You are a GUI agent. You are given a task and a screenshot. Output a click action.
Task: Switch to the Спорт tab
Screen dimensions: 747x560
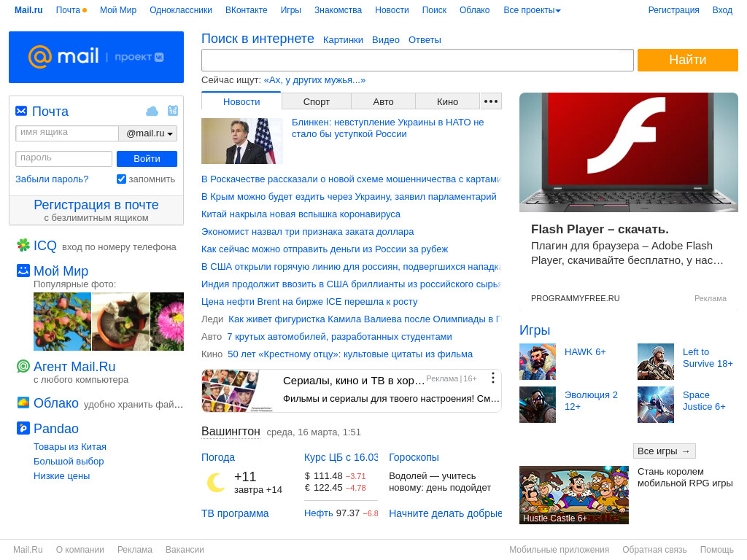pyautogui.click(x=317, y=101)
